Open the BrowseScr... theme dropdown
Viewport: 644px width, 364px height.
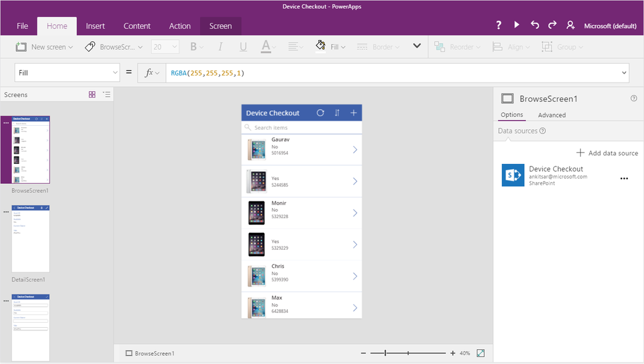click(x=114, y=47)
